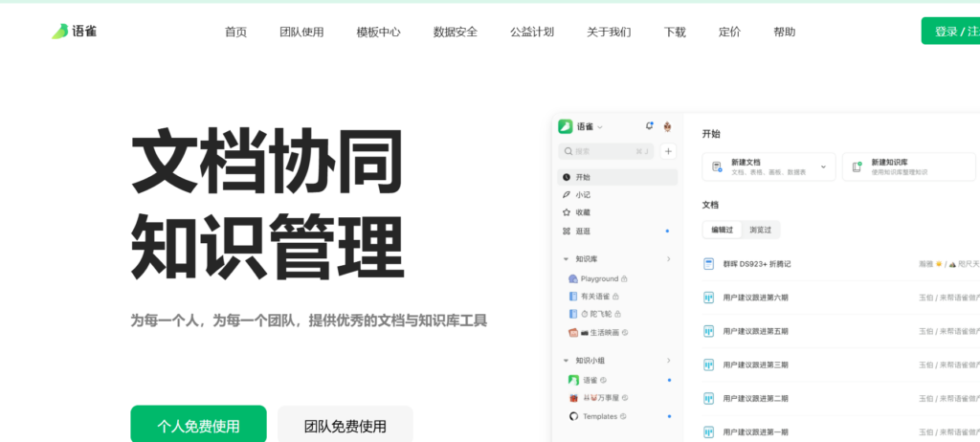Screen dimensions: 980x442
Task: Click the plus button beside the search box
Action: (x=668, y=151)
